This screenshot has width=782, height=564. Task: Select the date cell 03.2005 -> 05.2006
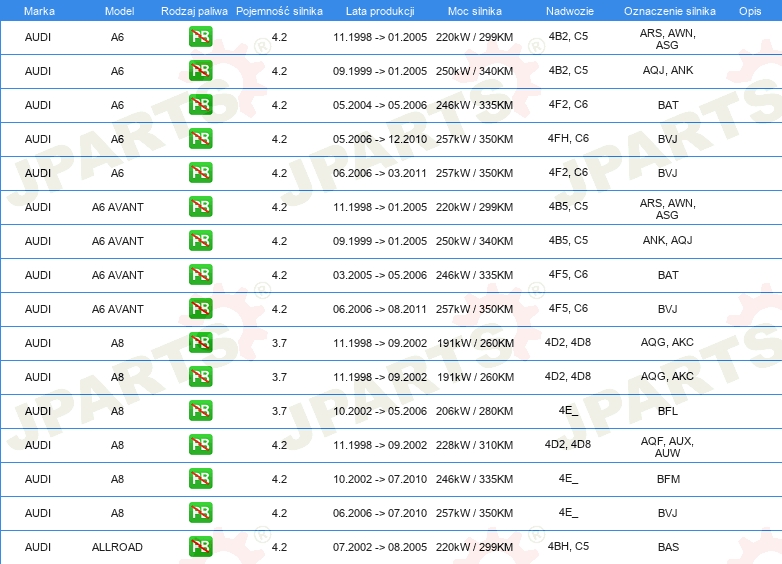coord(380,275)
